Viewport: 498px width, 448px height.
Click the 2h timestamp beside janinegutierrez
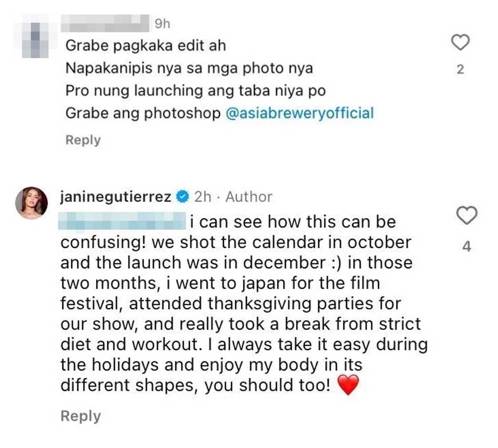click(203, 197)
